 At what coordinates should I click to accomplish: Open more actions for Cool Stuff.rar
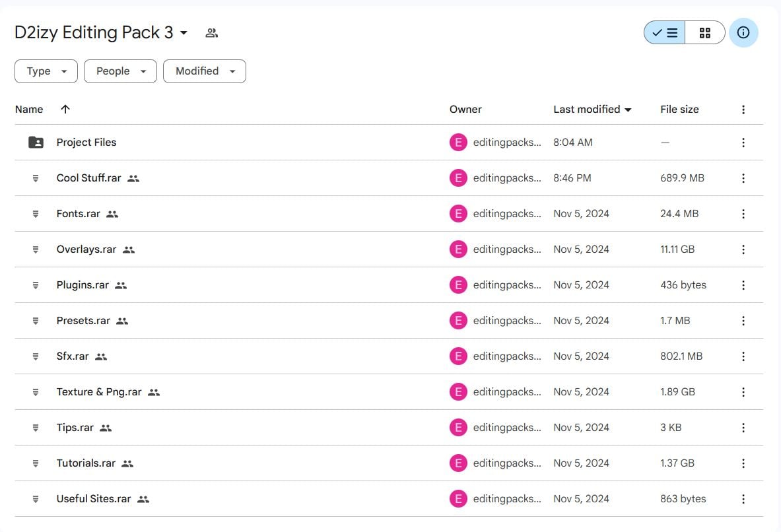tap(743, 178)
